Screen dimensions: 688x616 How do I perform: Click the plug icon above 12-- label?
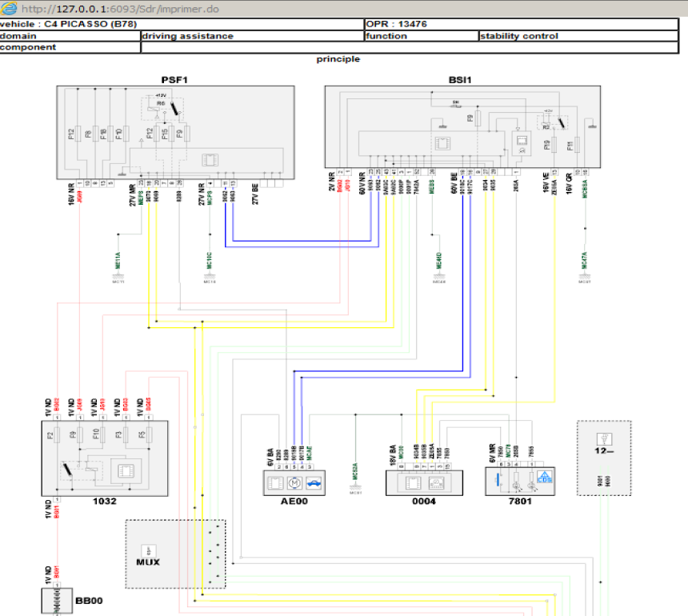604,438
